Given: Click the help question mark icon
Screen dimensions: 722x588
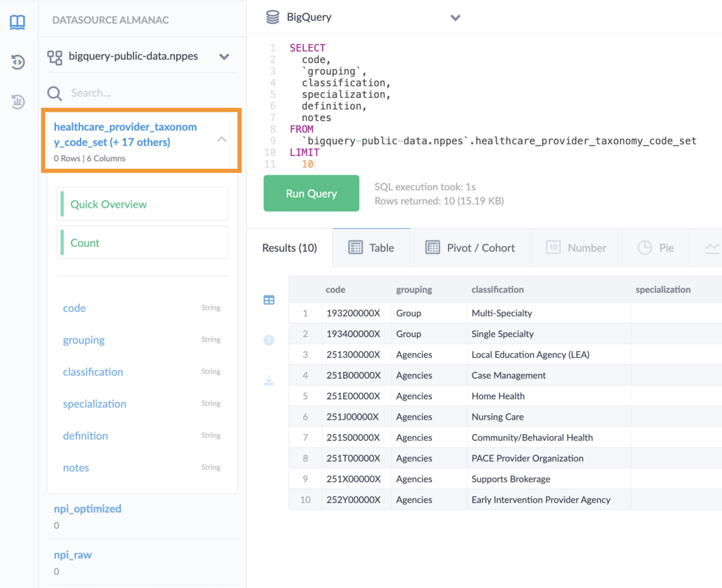Looking at the screenshot, I should pos(269,340).
